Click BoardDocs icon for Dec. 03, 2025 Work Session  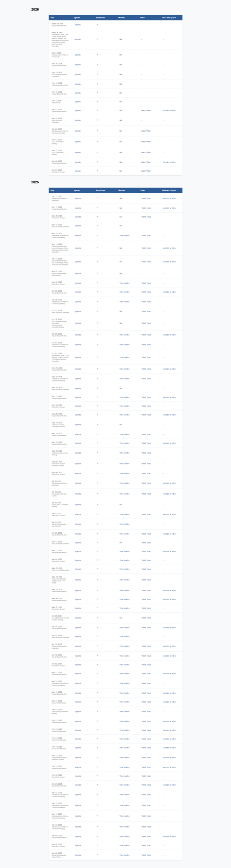(98, 217)
